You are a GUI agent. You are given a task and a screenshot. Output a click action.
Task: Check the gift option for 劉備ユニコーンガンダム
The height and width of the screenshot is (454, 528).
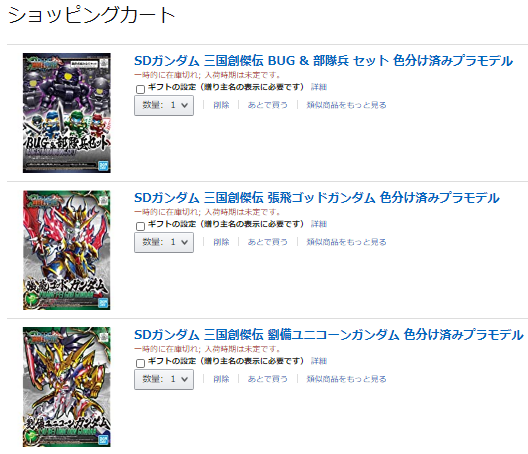coord(140,363)
